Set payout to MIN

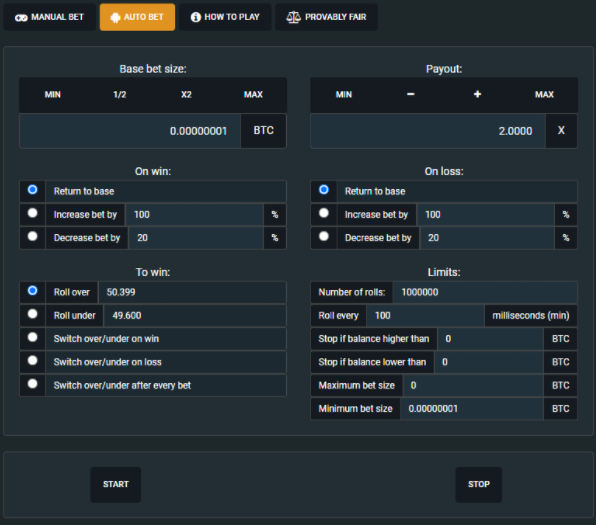[x=344, y=94]
